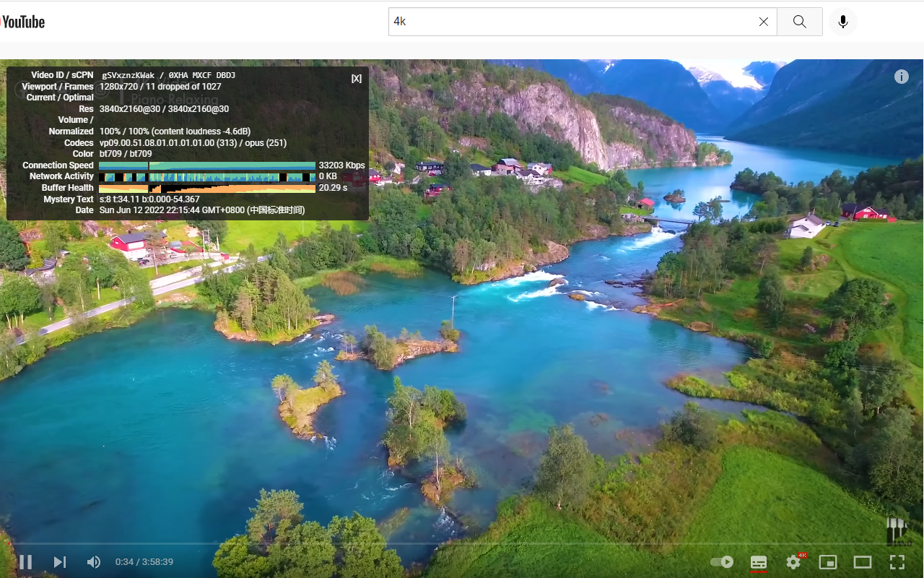924x578 pixels.
Task: Skip to the next video
Action: coord(60,561)
